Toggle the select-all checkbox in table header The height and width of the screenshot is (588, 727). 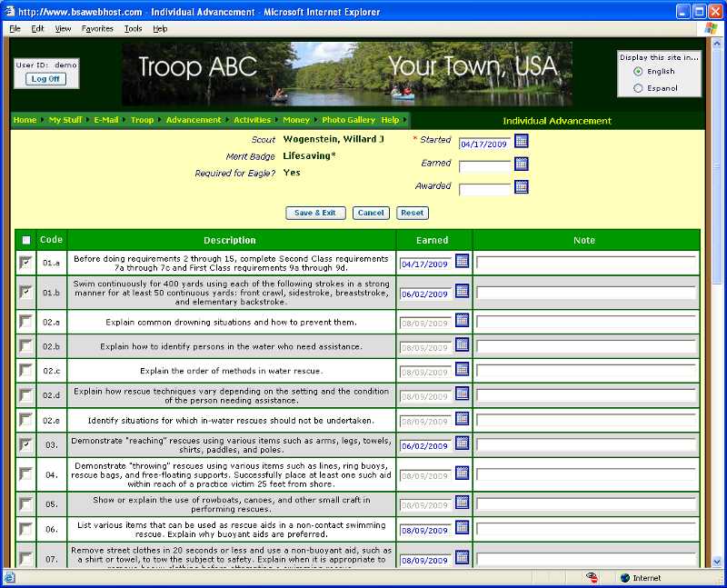[26, 240]
